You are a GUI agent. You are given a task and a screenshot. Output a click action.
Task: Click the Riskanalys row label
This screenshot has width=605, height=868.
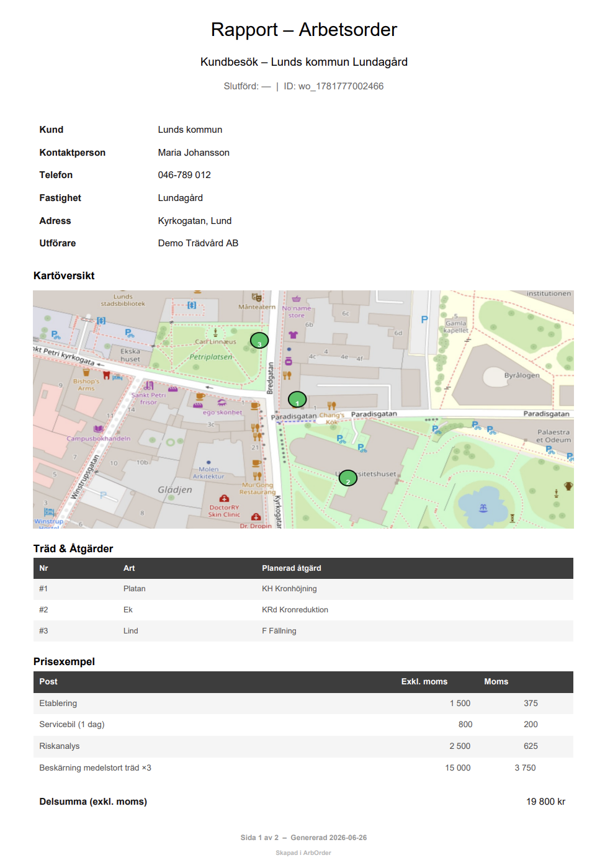[60, 746]
